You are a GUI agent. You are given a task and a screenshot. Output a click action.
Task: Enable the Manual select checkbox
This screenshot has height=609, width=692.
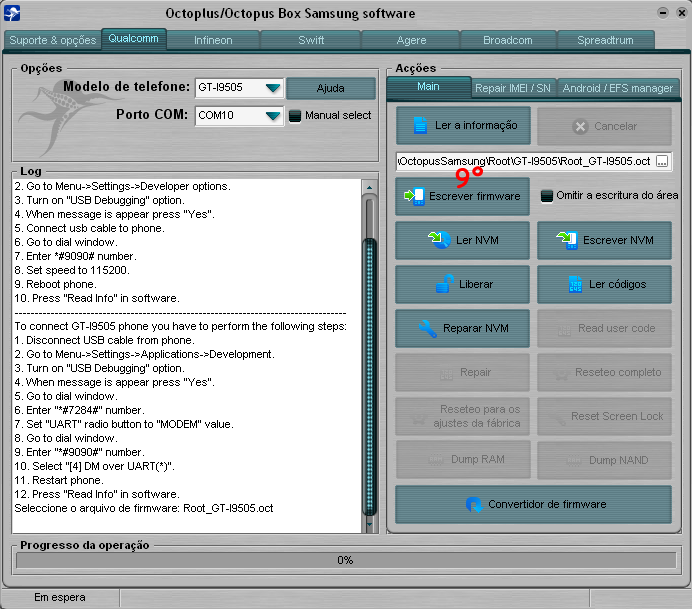[x=294, y=116]
